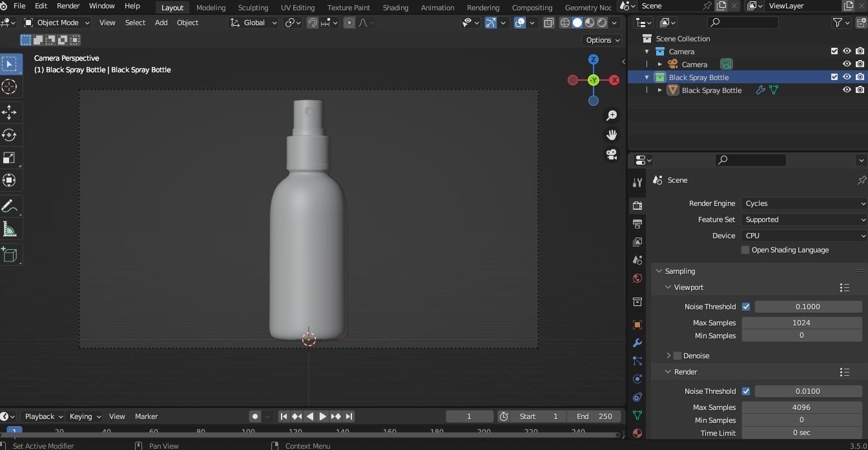
Task: Select the Move tool
Action: click(x=10, y=112)
